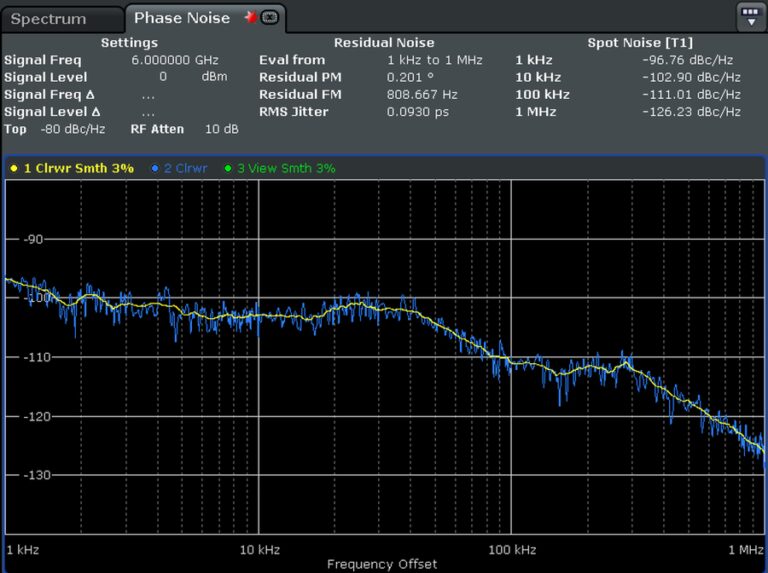
Task: Click the red pin icon on Phase Noise tab
Action: [250, 18]
